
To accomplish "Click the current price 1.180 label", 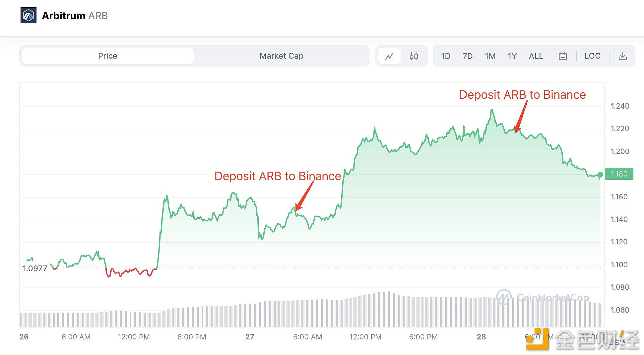I will pos(619,174).
